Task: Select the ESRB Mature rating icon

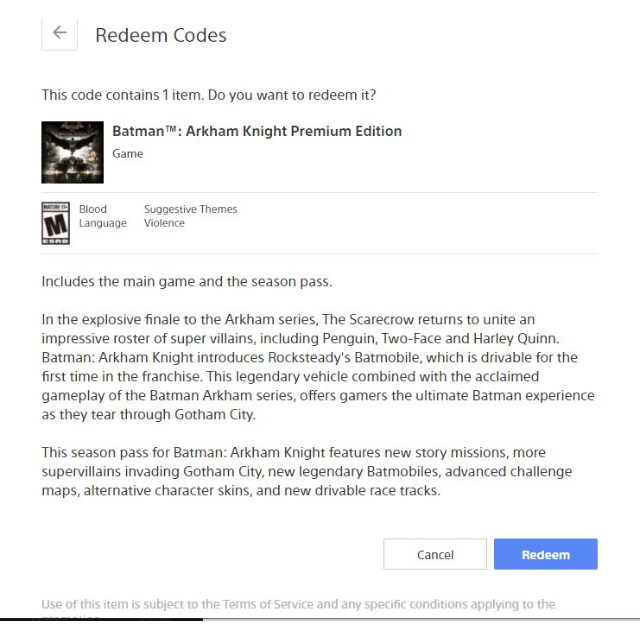Action: pyautogui.click(x=56, y=223)
